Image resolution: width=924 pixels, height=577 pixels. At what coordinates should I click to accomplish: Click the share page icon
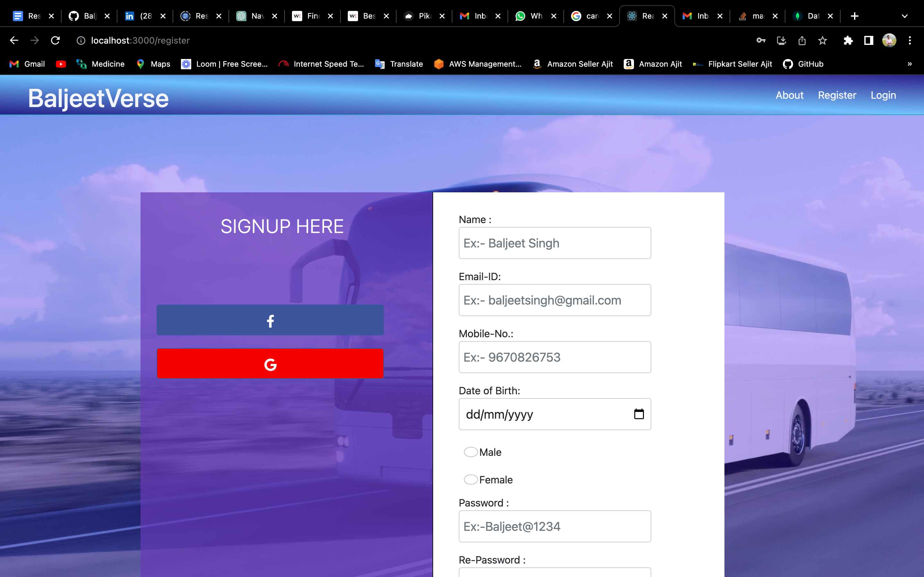point(802,40)
